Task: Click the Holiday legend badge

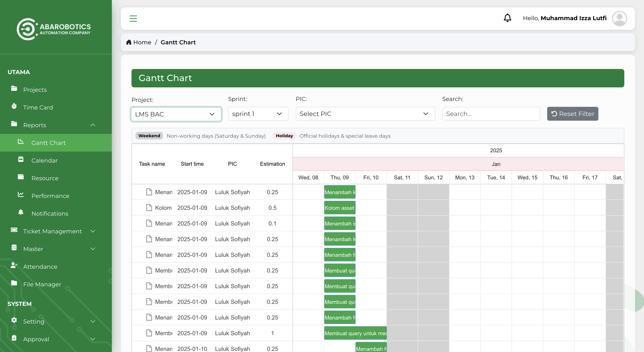Action: click(284, 136)
